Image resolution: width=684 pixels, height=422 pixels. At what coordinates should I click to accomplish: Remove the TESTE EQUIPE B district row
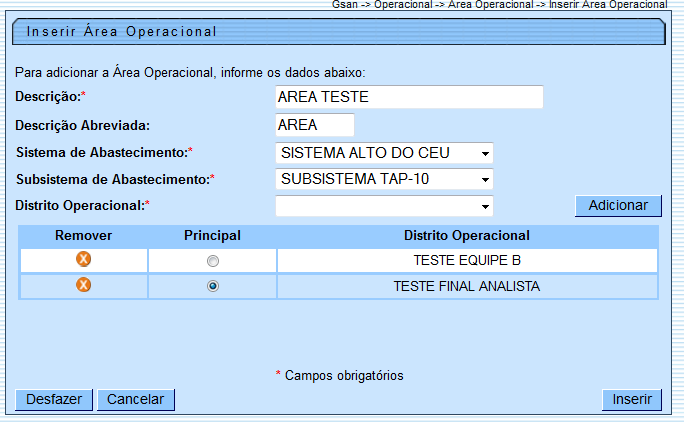tap(84, 260)
